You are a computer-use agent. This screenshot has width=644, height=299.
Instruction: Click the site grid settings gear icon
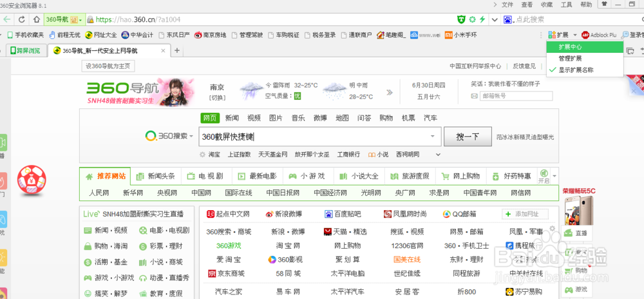(553, 228)
